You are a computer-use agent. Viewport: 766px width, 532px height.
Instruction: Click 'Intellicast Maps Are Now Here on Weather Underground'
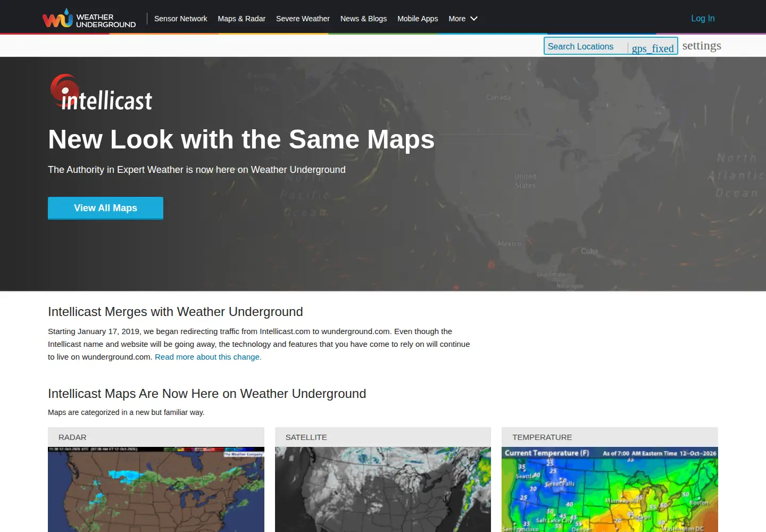tap(207, 394)
